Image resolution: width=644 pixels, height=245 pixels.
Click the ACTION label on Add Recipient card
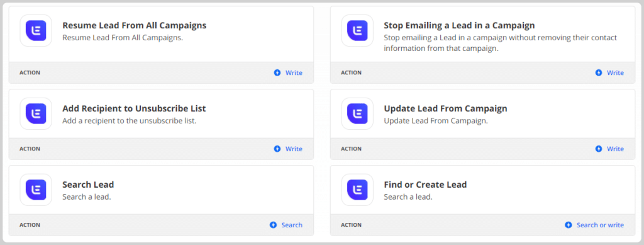30,149
